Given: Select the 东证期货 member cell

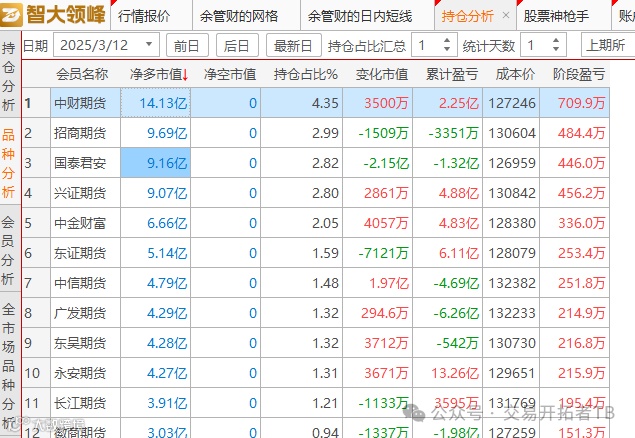Looking at the screenshot, I should pyautogui.click(x=85, y=253).
